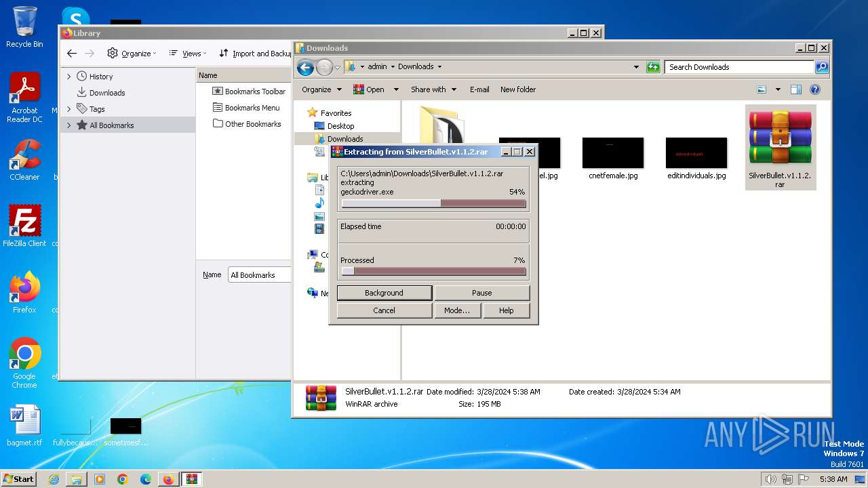
Task: Click Name column header in Library
Action: (244, 75)
